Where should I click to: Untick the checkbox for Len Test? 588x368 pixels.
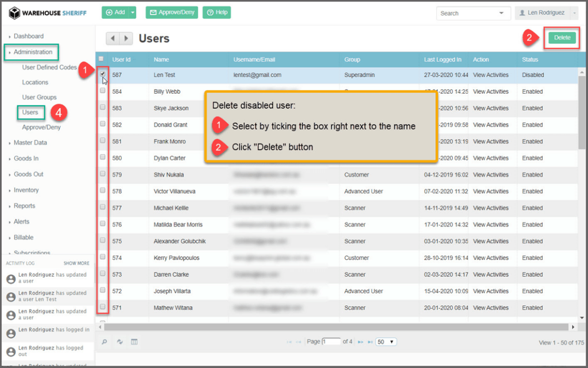[103, 74]
